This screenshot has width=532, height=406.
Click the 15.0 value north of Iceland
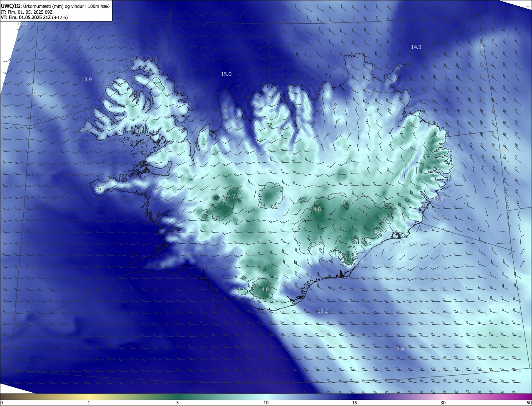pos(226,74)
